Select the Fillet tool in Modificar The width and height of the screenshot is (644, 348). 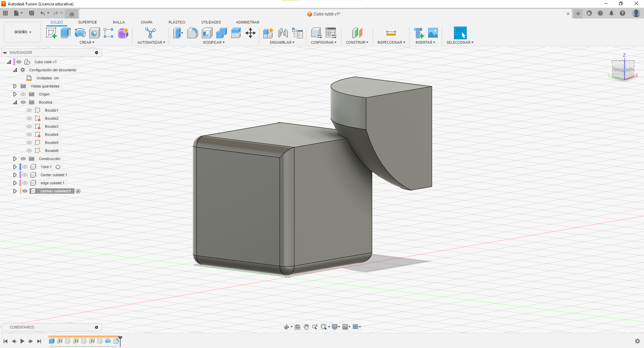pos(192,33)
